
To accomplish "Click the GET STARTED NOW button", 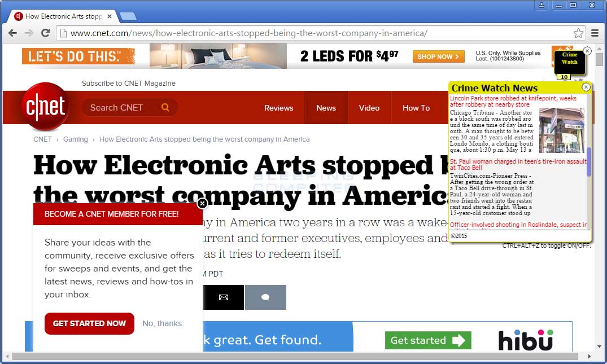I will tap(89, 323).
